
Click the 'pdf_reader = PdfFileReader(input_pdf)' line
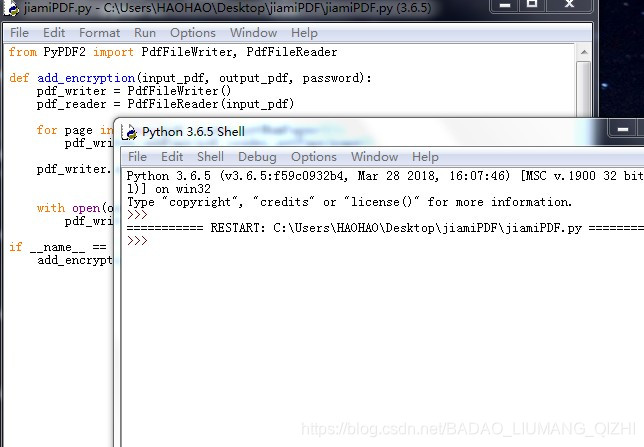(166, 104)
